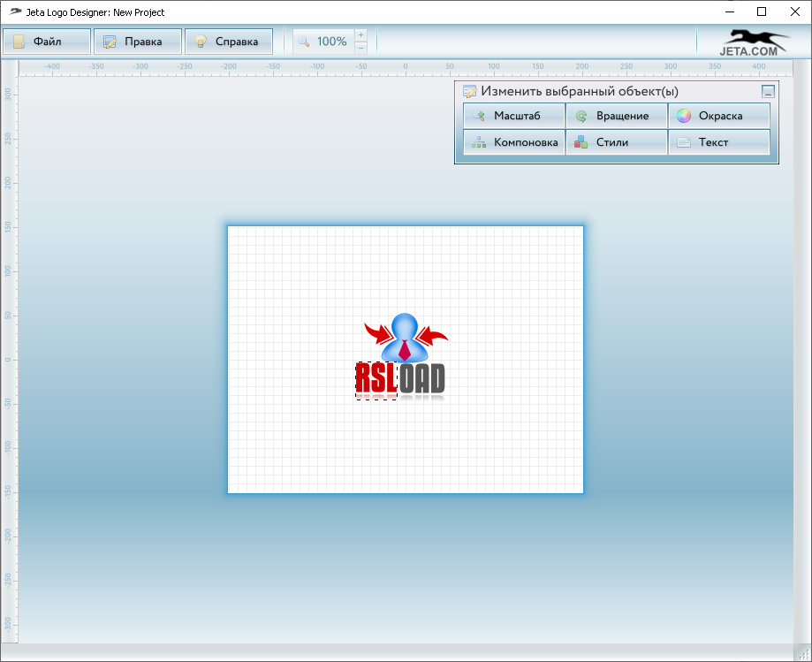Open the Компоновка layout tool
The image size is (812, 662).
tap(513, 142)
